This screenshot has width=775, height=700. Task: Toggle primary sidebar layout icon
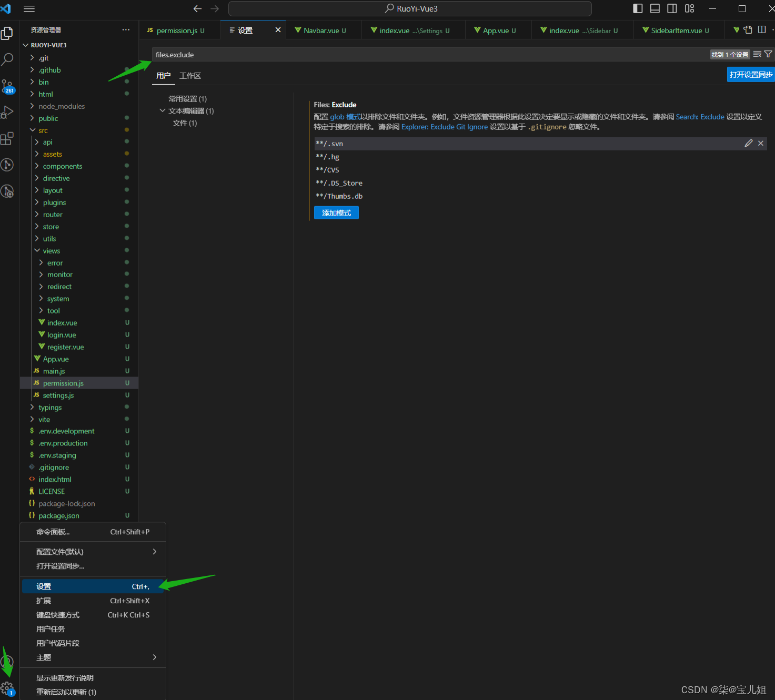pos(638,8)
